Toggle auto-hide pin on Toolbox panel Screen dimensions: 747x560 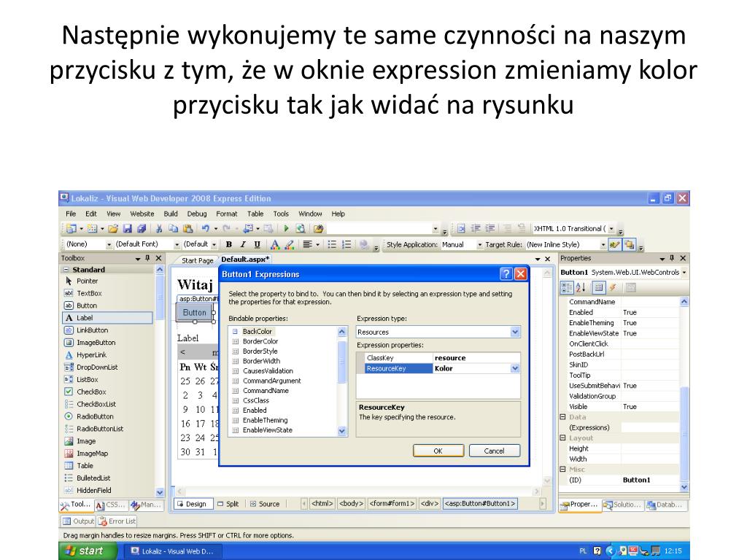coord(147,258)
